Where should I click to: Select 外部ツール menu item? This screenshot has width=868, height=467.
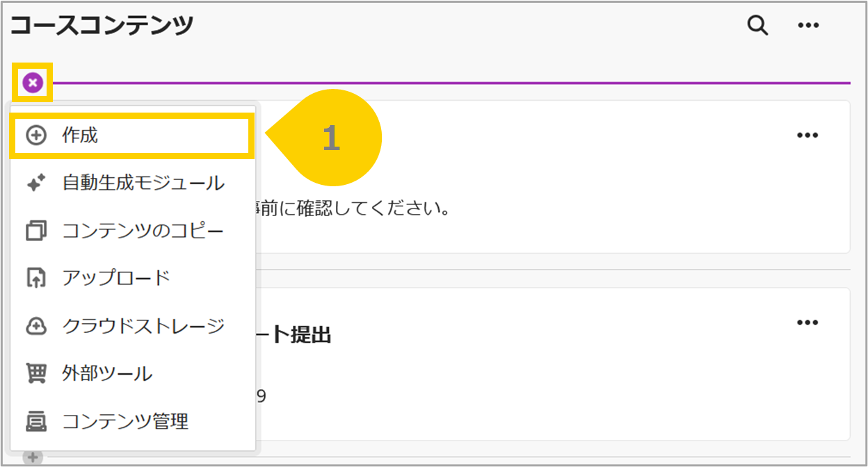coord(133,373)
